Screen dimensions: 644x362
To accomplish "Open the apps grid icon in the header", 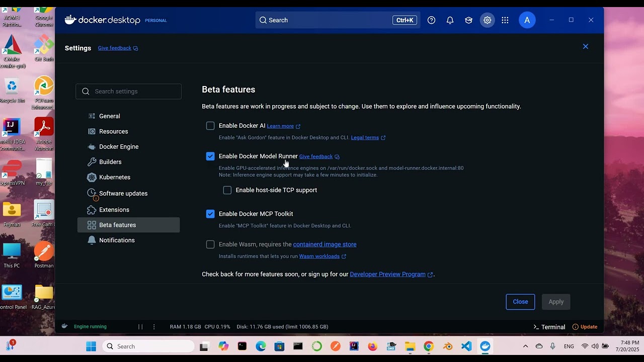I will (505, 20).
